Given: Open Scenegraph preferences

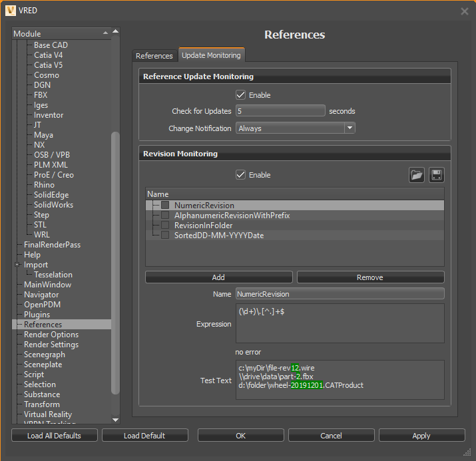Looking at the screenshot, I should pos(45,355).
